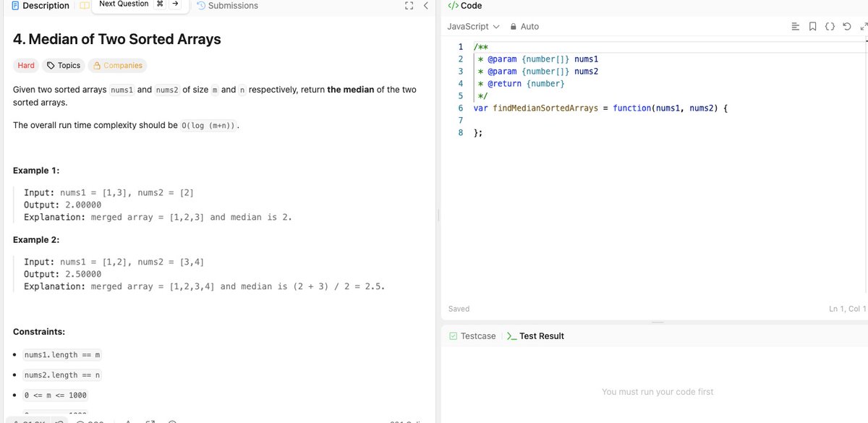This screenshot has height=423, width=868.
Task: Toggle fullscreen for description panel
Action: point(409,6)
